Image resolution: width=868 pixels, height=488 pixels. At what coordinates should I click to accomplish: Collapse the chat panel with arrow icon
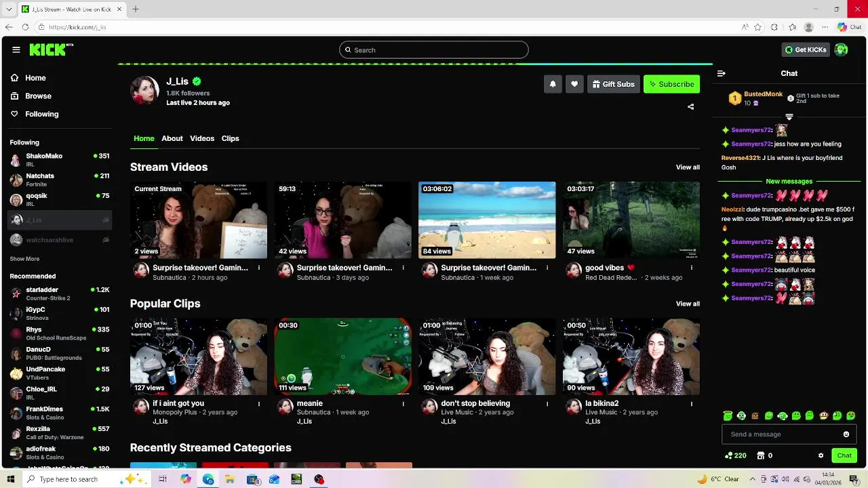(x=722, y=73)
